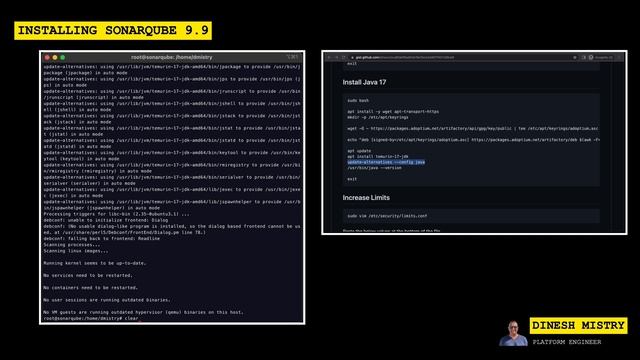Minimize the terminal with the yellow button
The image size is (640, 360).
55,58
